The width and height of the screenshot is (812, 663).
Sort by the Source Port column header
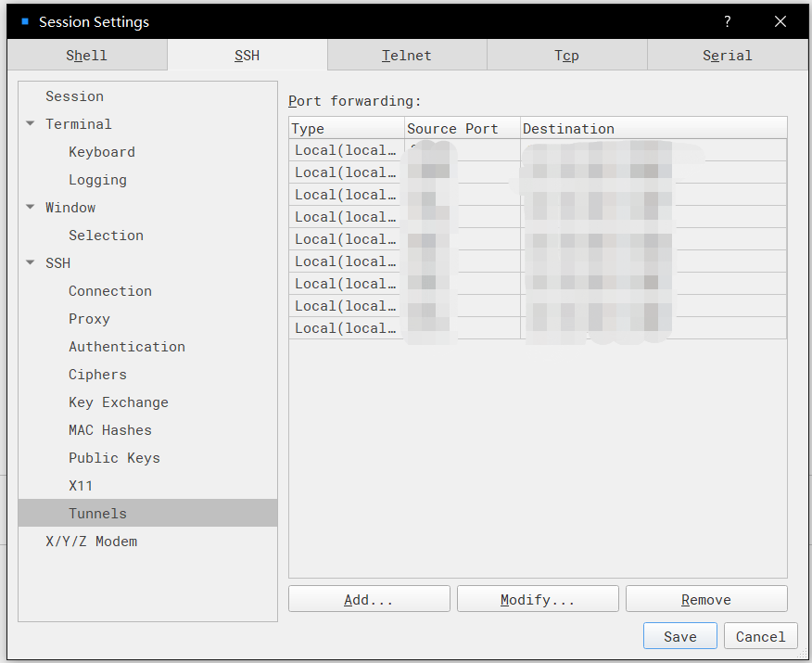click(x=463, y=128)
